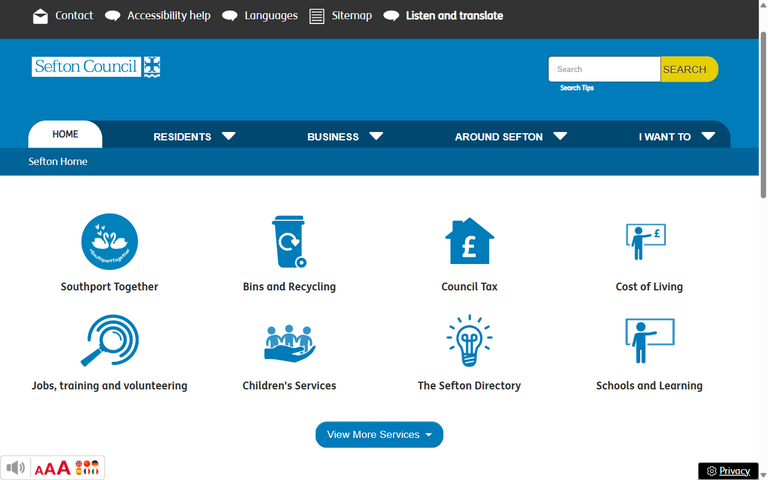Expand the Business navigation dropdown
This screenshot has height=480, width=768.
(x=344, y=136)
